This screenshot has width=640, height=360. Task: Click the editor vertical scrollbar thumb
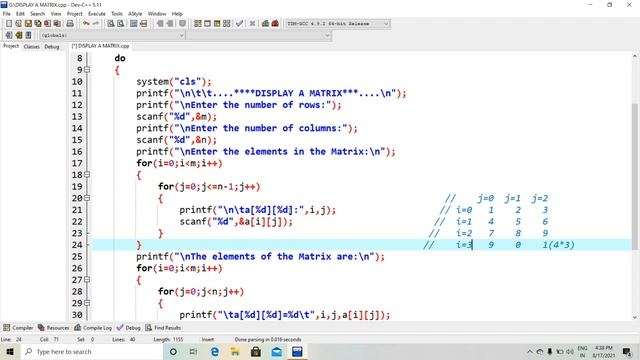coord(635,176)
